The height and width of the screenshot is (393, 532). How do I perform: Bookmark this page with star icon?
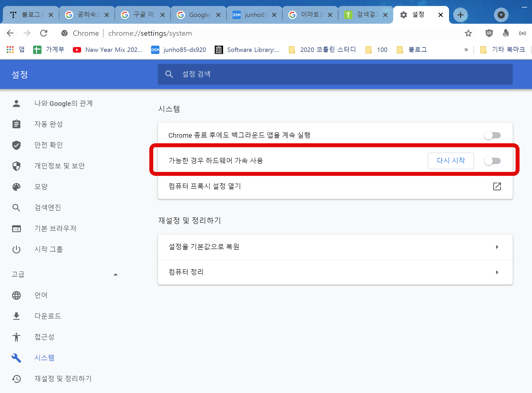coord(468,33)
